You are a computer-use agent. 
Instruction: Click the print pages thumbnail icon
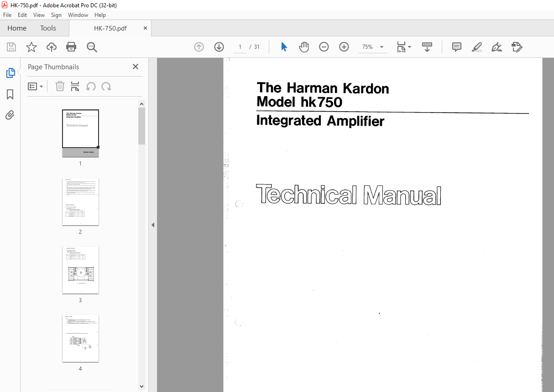coord(75,86)
